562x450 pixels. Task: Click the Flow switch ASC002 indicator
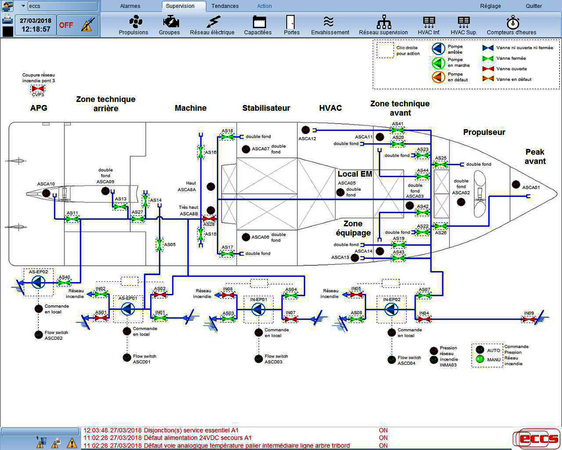(x=39, y=335)
